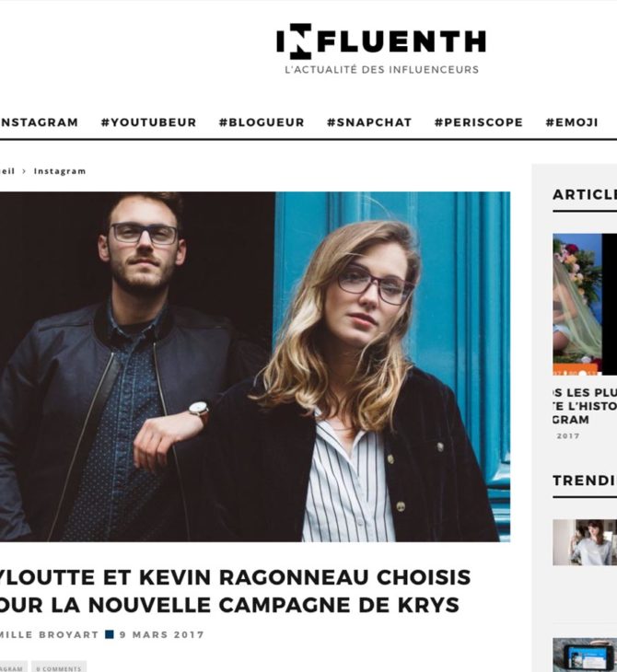617x672 pixels.
Task: Open the featured Krys campaign photo
Action: [255, 366]
